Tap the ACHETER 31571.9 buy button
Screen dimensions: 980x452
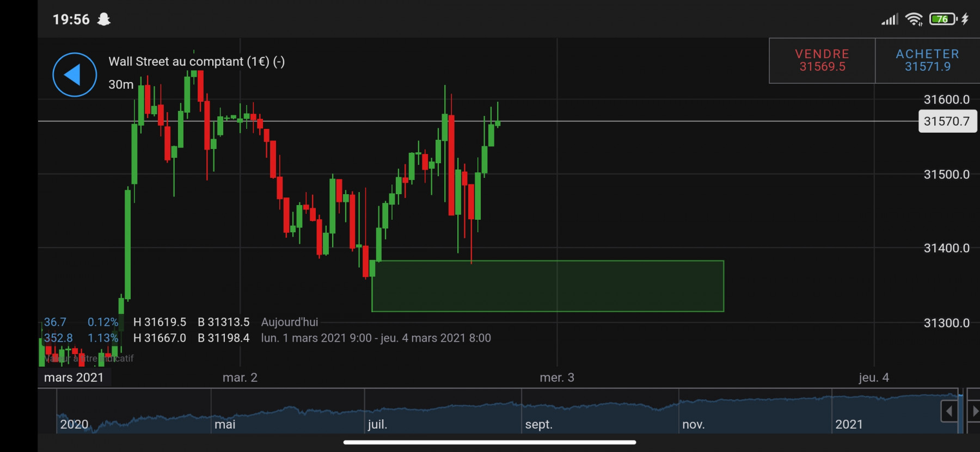[x=928, y=60]
